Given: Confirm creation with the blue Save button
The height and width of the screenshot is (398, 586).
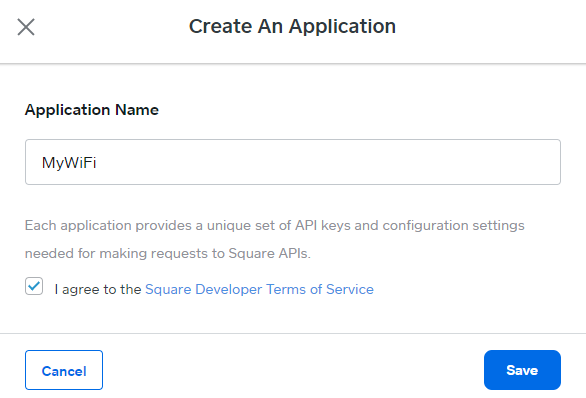Looking at the screenshot, I should point(522,370).
